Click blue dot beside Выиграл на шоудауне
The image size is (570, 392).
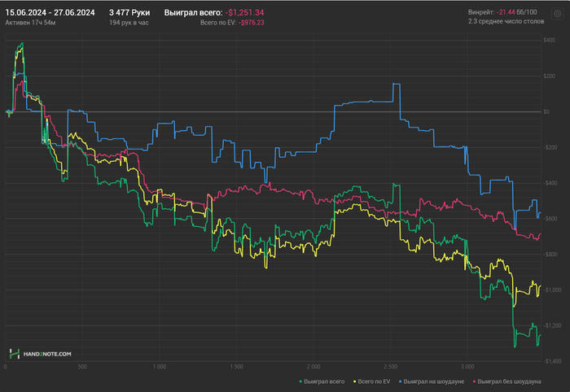pos(399,381)
